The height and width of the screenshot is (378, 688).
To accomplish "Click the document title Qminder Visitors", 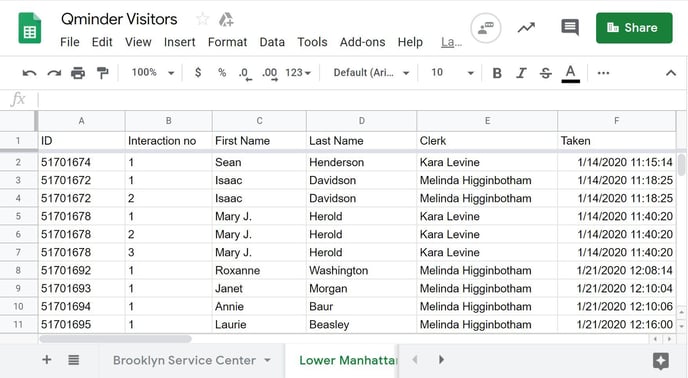I will click(119, 19).
